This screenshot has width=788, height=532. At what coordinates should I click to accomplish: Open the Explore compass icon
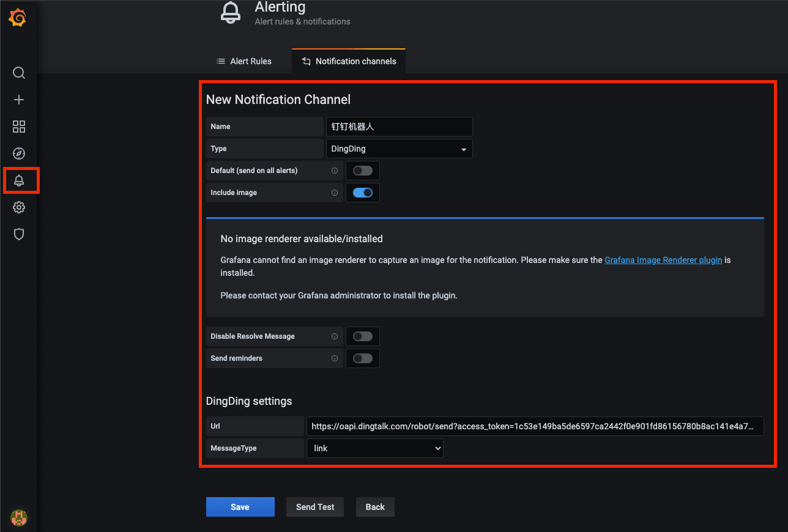19,153
